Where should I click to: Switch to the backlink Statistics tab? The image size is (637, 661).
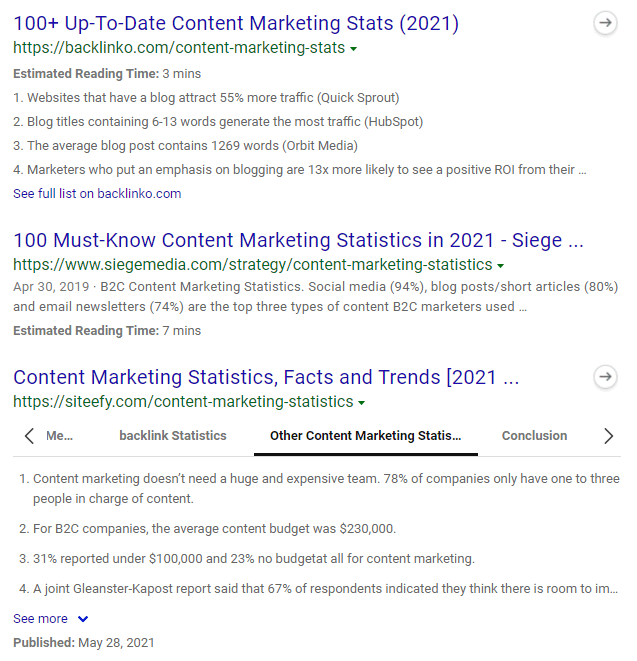coord(173,435)
